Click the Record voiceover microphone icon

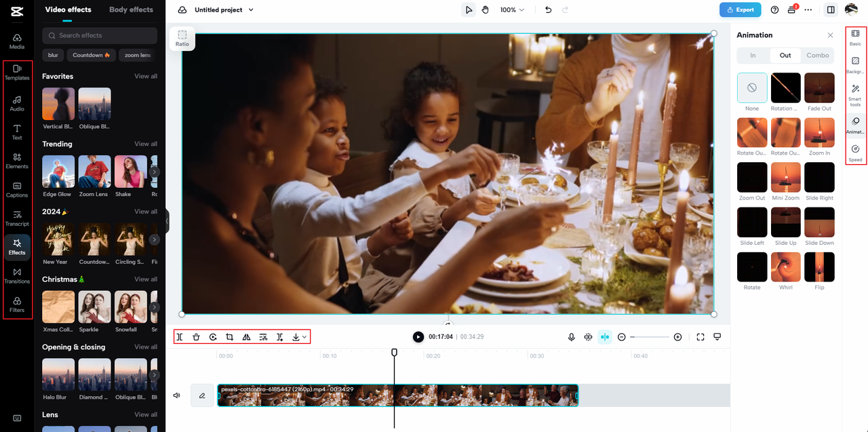(x=572, y=337)
